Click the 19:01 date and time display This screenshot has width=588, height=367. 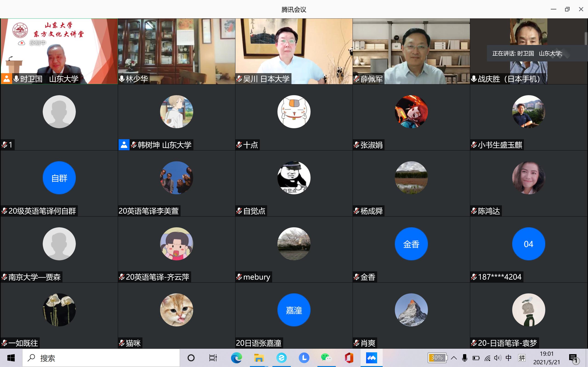[546, 358]
